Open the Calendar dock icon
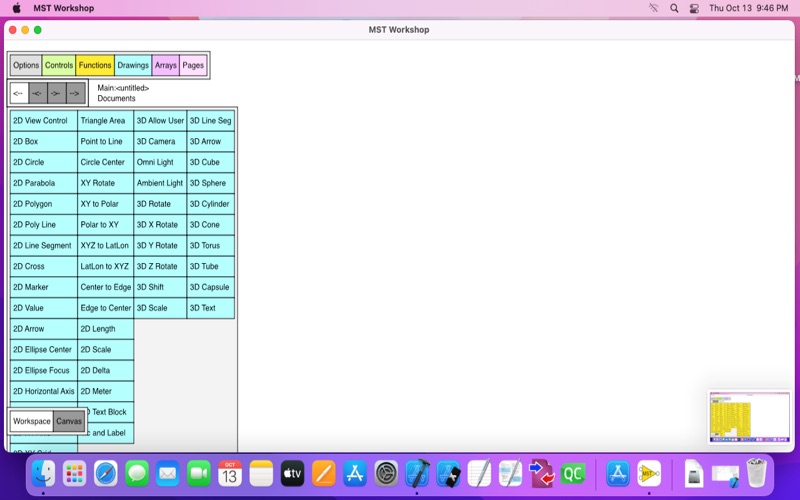800x500 pixels. coord(230,473)
